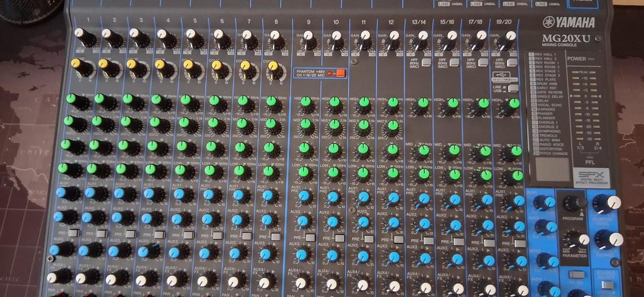Toggle the LINE/USB switch on channel 19/20
The width and height of the screenshot is (644, 297).
coord(513,88)
